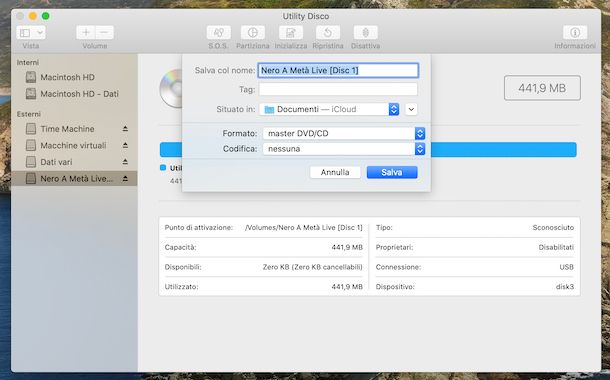Select Macintosh HD in the sidebar

(74, 77)
